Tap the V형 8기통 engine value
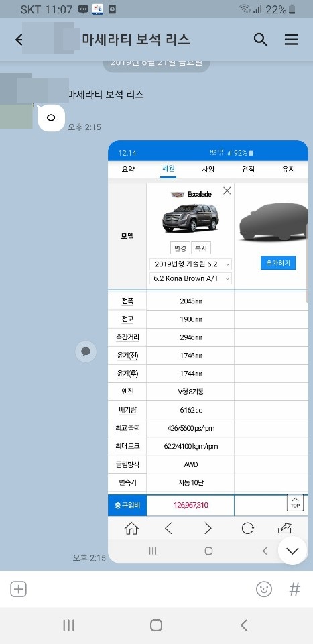This screenshot has height=644, width=313. (191, 392)
